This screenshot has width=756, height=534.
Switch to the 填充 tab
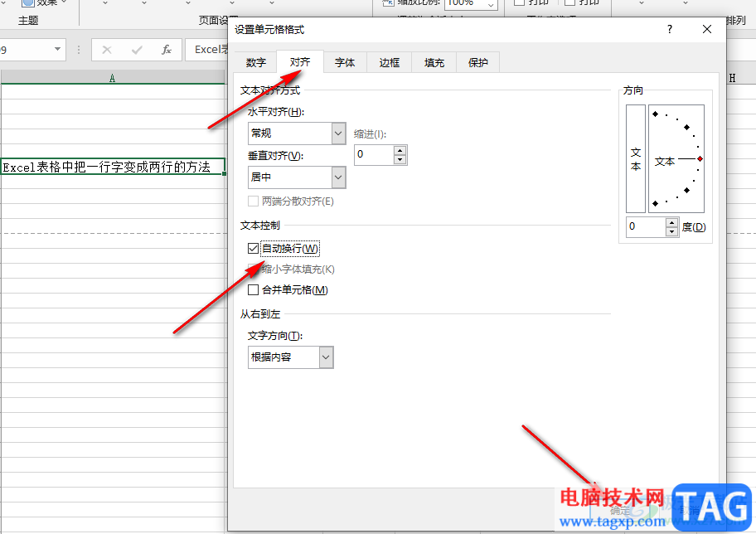[x=434, y=63]
